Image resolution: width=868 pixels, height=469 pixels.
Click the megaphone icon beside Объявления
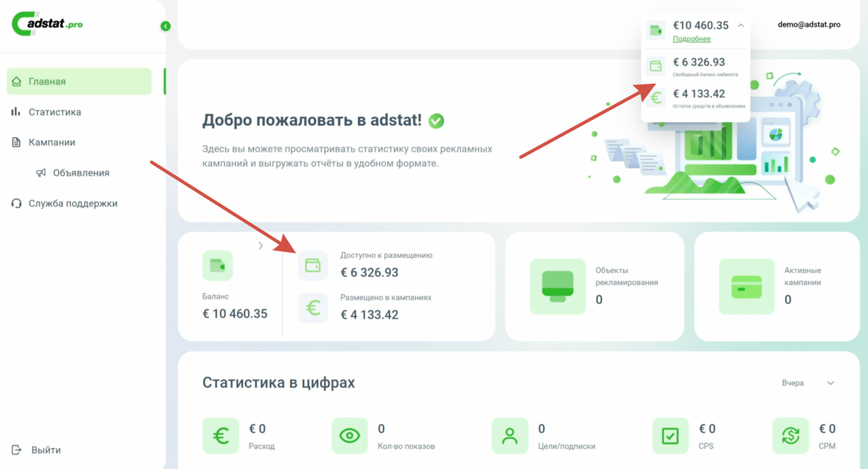41,173
